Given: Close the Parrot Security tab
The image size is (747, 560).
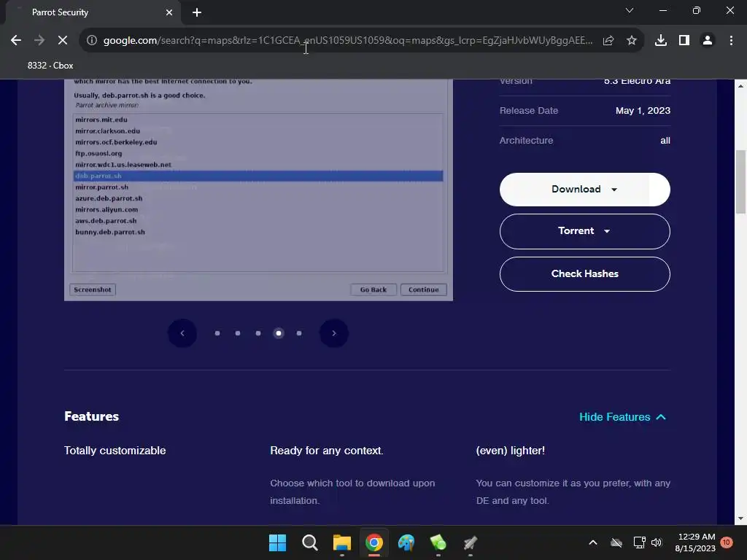Looking at the screenshot, I should tap(169, 12).
